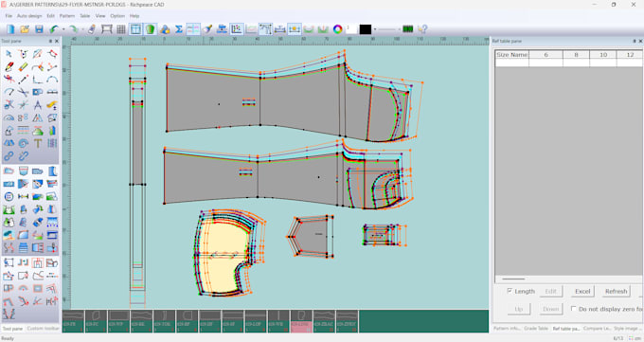Select the eraser tool in Tool pane
Viewport: 644px width, 342px height.
(23, 66)
